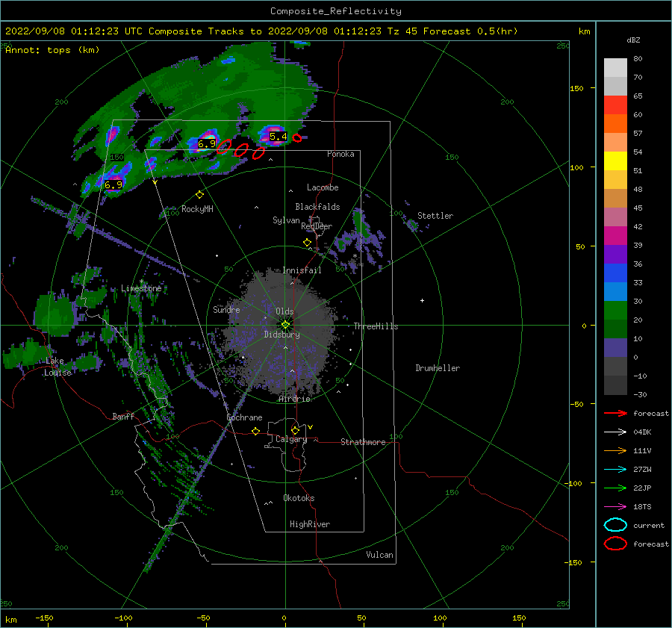Select the 6.9 storm label below the 150 ring label
The image size is (672, 628).
(113, 184)
